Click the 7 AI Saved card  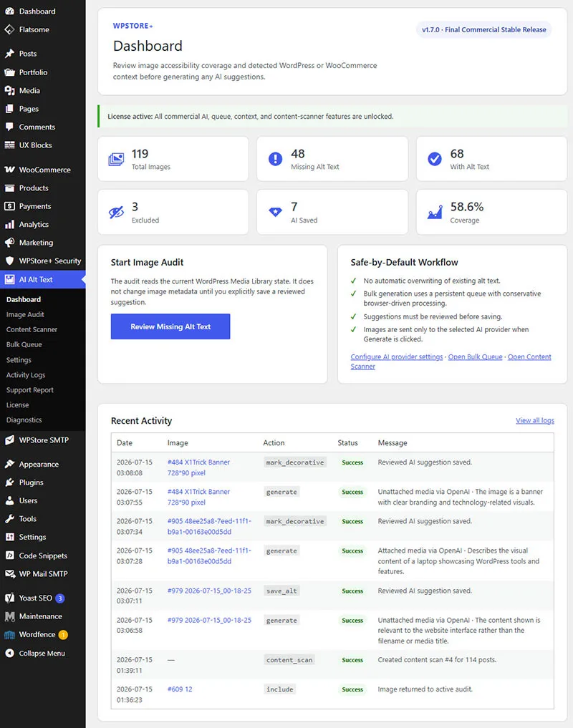[x=332, y=212]
